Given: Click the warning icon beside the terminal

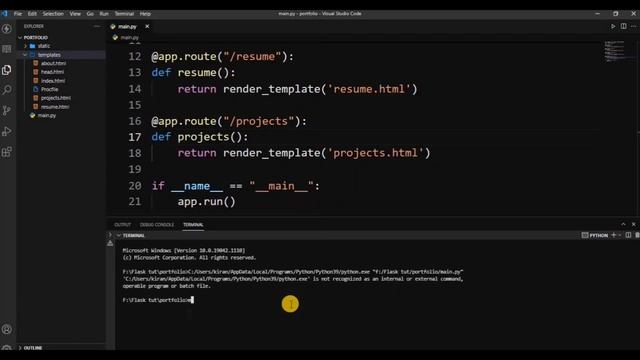Looking at the screenshot, I should [110, 243].
